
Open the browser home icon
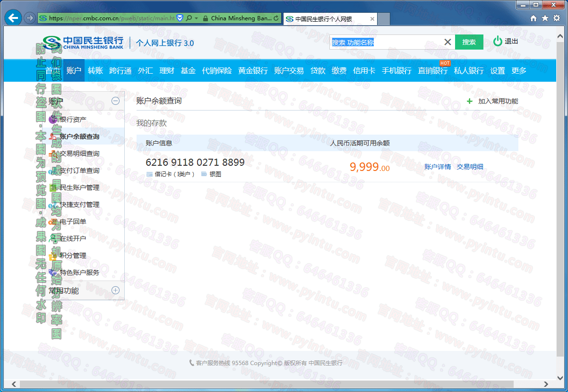point(534,18)
